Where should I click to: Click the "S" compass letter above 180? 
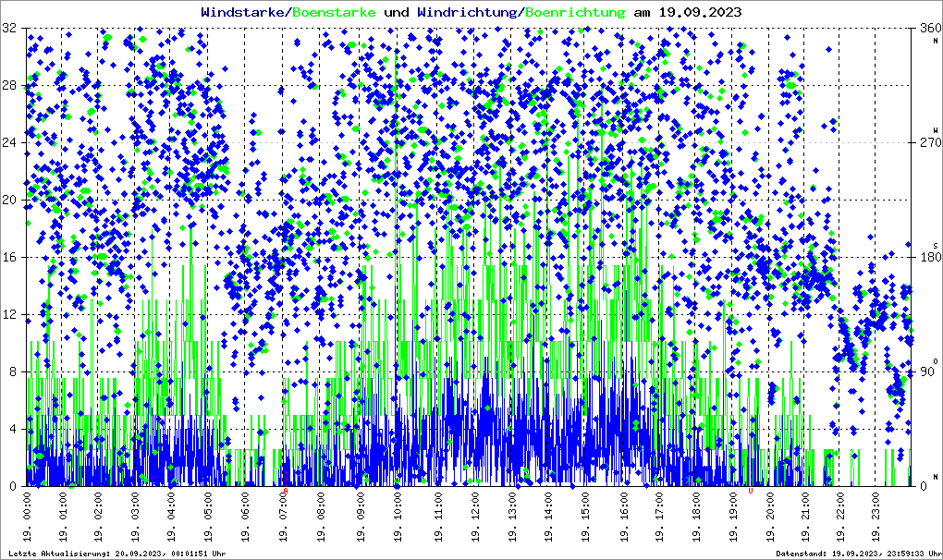936,246
